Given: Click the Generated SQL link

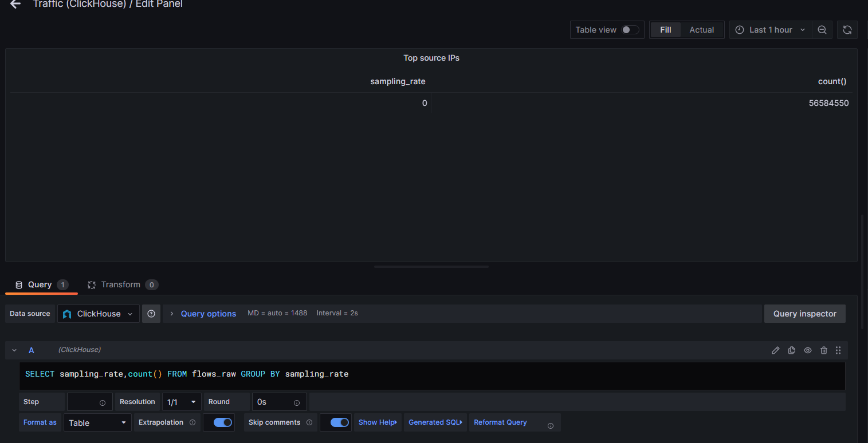Looking at the screenshot, I should [x=434, y=422].
